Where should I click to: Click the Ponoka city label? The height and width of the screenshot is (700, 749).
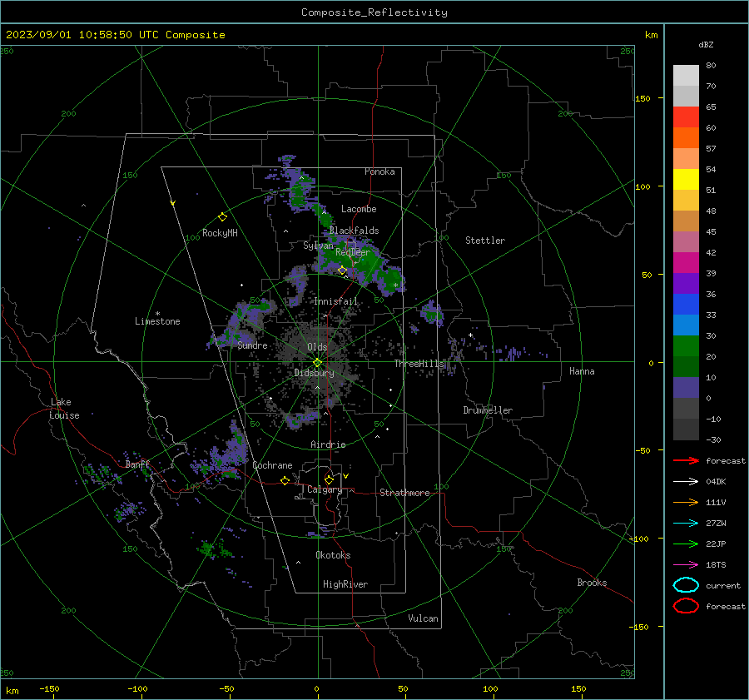pos(379,171)
